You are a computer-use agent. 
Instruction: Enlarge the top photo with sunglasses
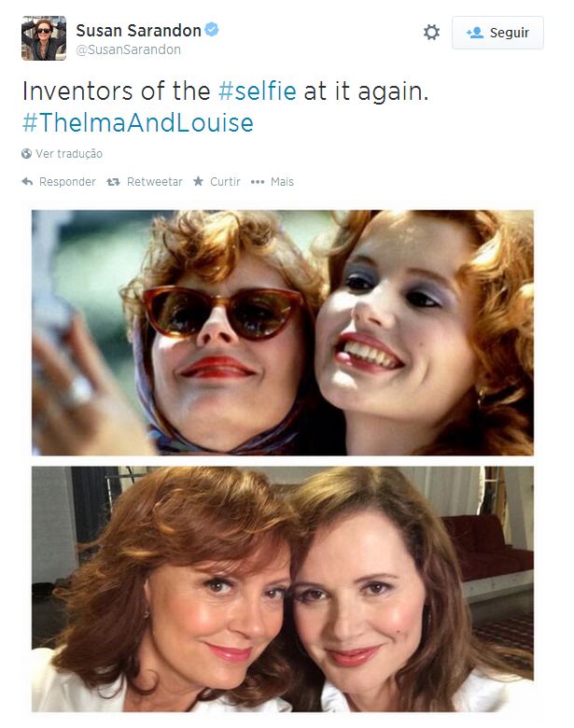(283, 332)
